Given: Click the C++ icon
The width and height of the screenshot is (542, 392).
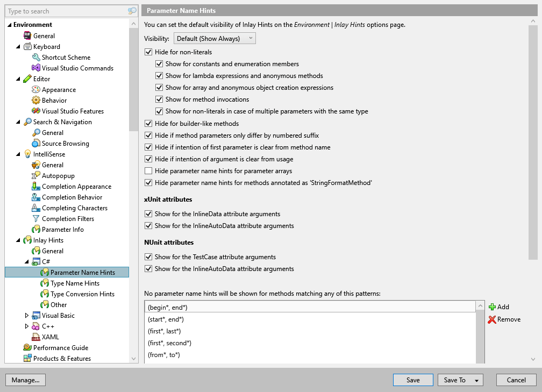Looking at the screenshot, I should coord(36,326).
